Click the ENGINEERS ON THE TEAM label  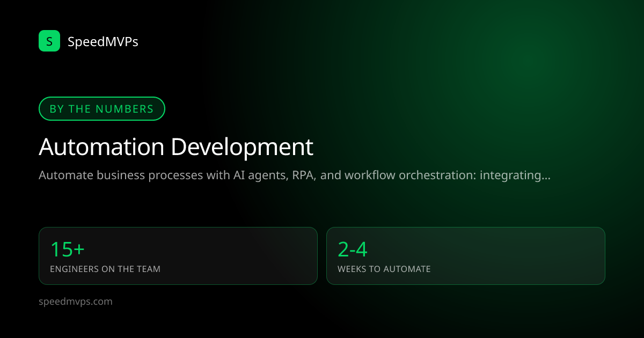[105, 269]
